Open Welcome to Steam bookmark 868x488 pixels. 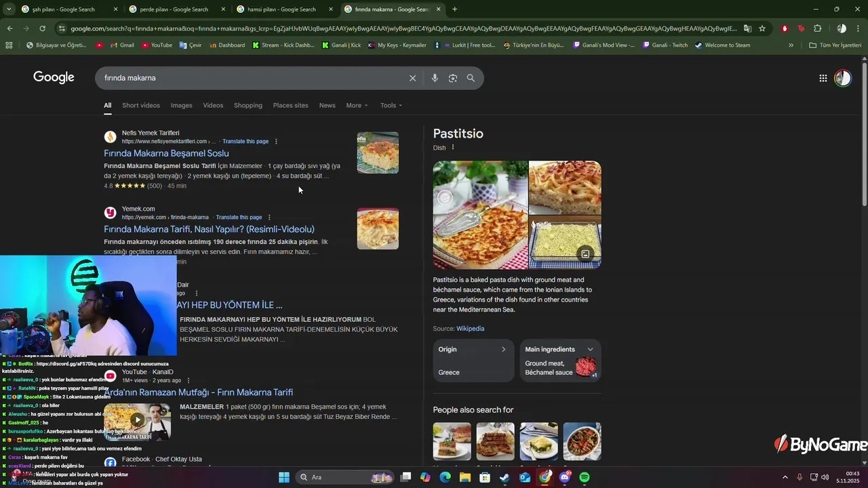click(x=722, y=45)
